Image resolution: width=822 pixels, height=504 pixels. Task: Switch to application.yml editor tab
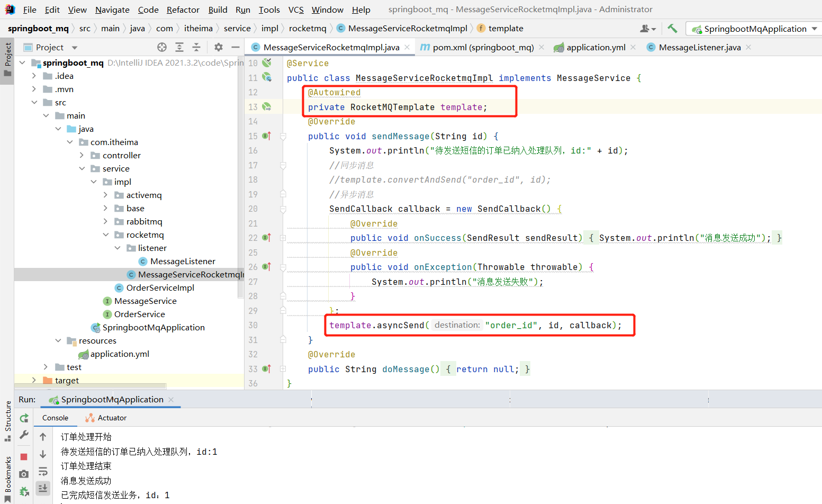click(x=595, y=47)
